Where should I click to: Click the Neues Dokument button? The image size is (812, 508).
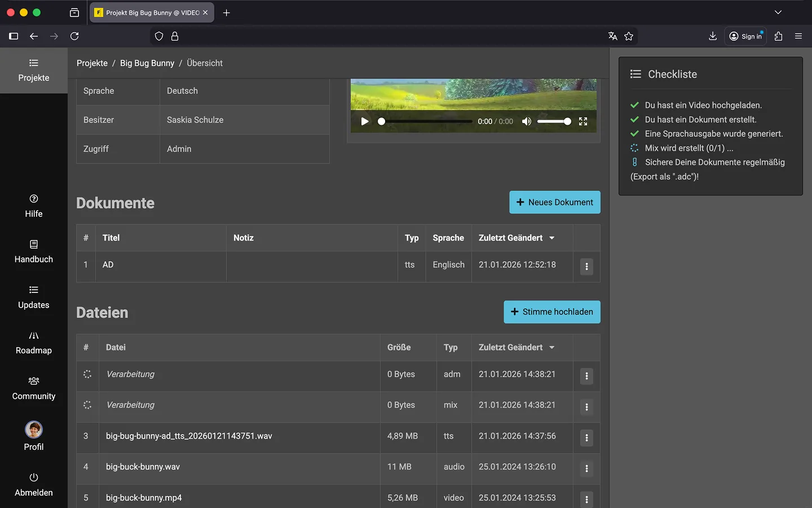pyautogui.click(x=554, y=202)
